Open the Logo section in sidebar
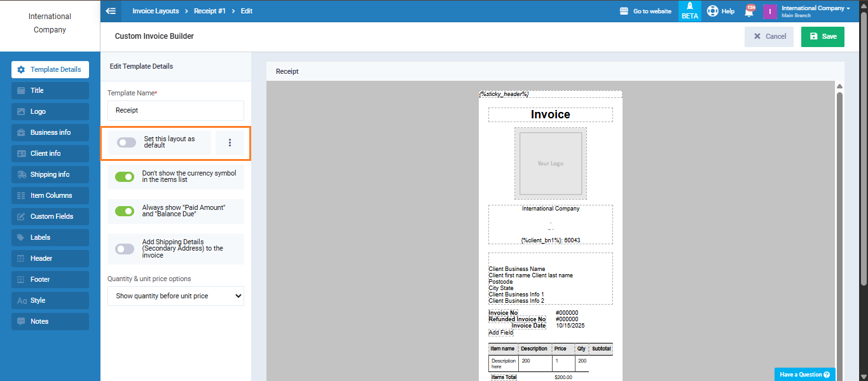868x381 pixels. tap(50, 111)
